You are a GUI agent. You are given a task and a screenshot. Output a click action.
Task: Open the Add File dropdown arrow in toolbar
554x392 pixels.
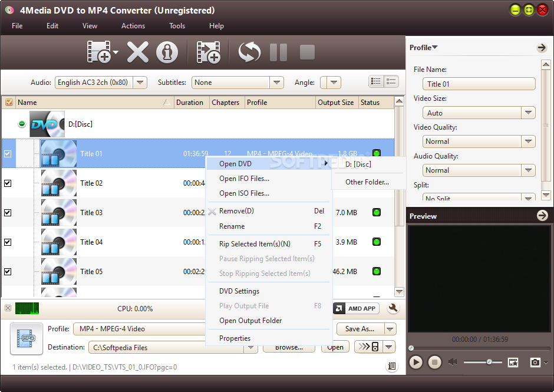point(116,52)
